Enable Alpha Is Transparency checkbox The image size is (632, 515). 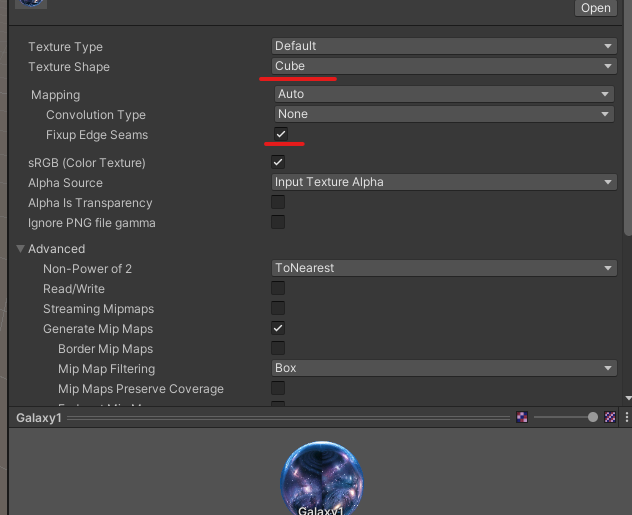click(278, 202)
